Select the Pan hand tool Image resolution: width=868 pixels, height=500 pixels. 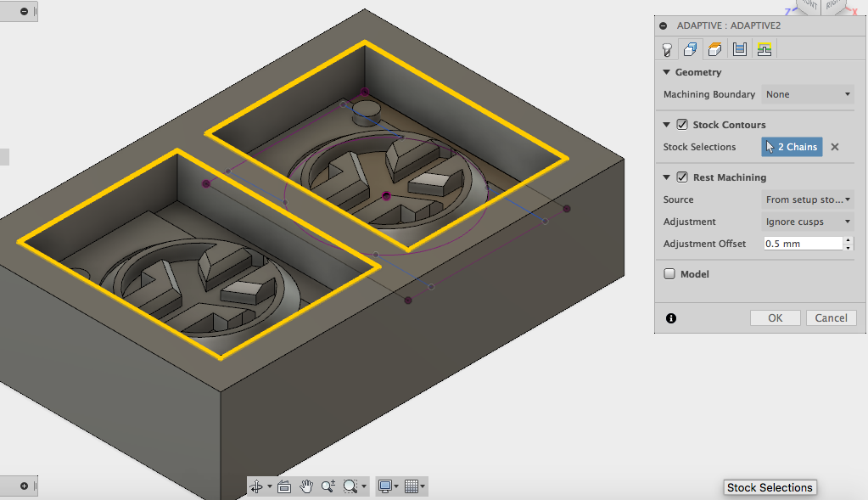tap(306, 486)
